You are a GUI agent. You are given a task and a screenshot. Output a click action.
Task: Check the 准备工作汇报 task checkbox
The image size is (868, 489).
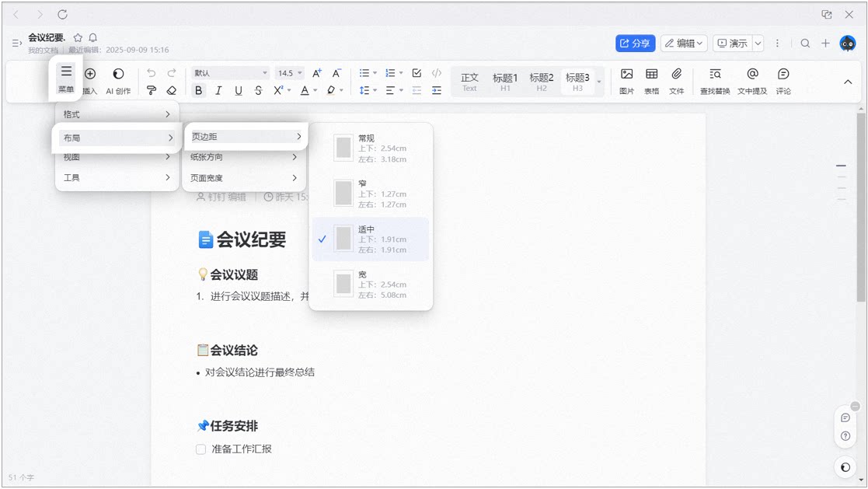tap(201, 449)
